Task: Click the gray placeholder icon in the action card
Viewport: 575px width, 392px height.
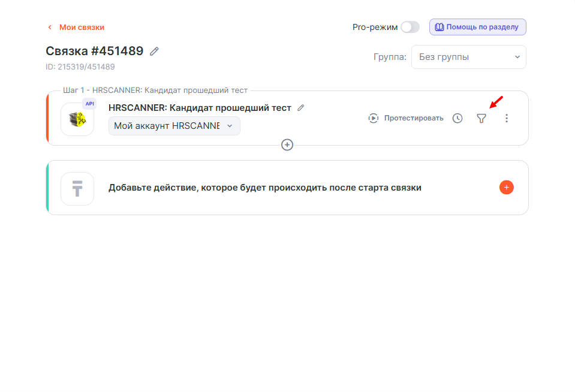Action: pyautogui.click(x=77, y=188)
